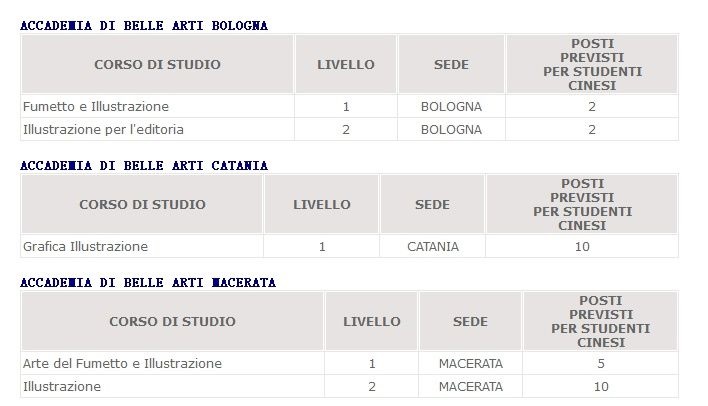The image size is (708, 406).
Task: Select the Fumetto e Illustrazione course cell
Action: click(96, 106)
